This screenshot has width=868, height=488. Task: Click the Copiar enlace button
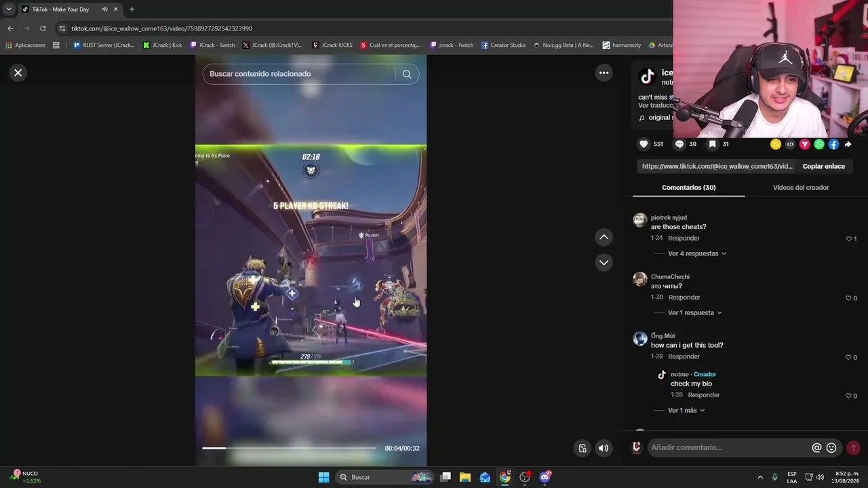824,166
